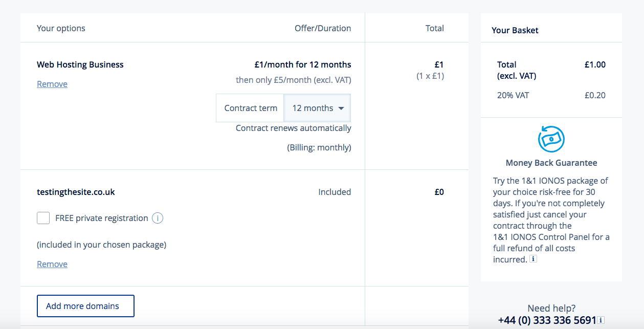This screenshot has height=329, width=644.
Task: Remove the testingthesite.co.uk domain
Action: [x=52, y=264]
